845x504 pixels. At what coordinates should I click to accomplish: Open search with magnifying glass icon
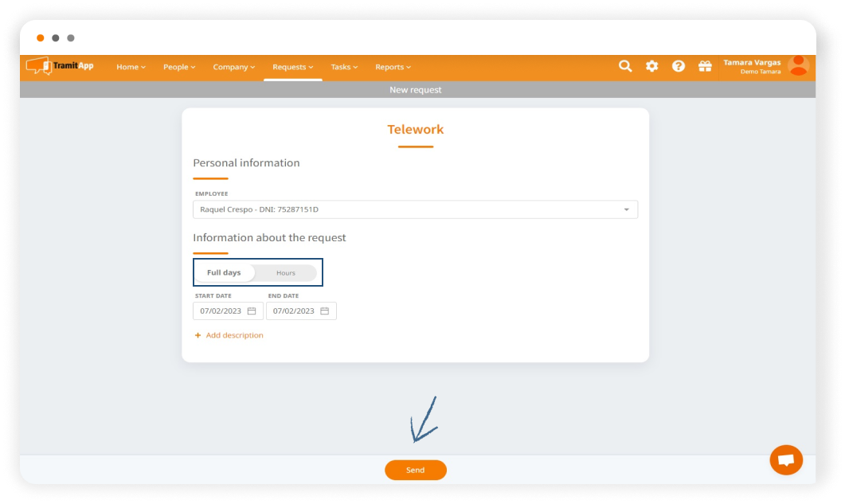625,66
